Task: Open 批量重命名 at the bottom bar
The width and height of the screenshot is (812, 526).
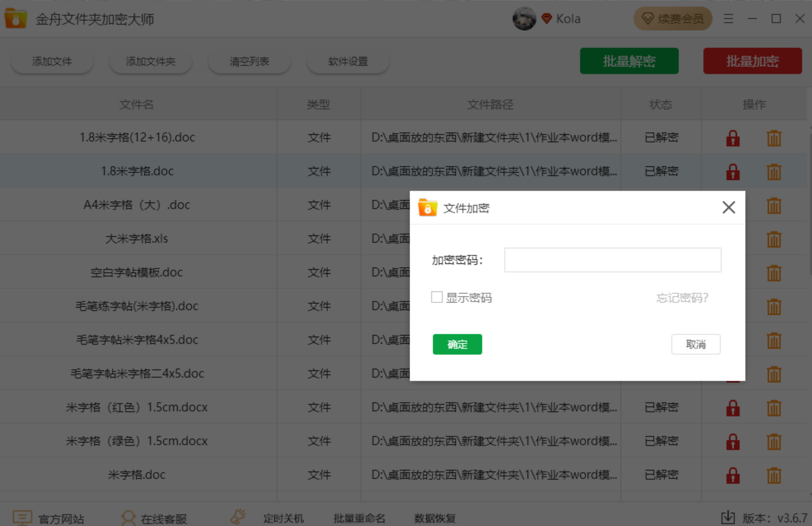Action: click(359, 518)
